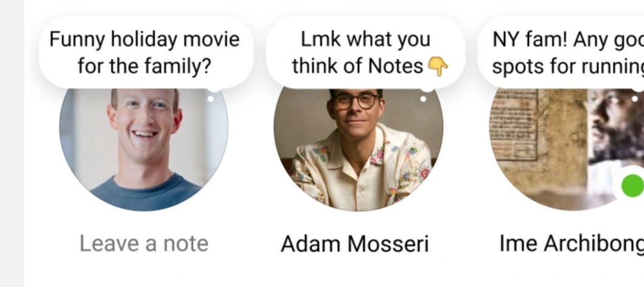644x287 pixels.
Task: Tap small thought dot on Adam Mosseri's avatar
Action: [x=423, y=99]
